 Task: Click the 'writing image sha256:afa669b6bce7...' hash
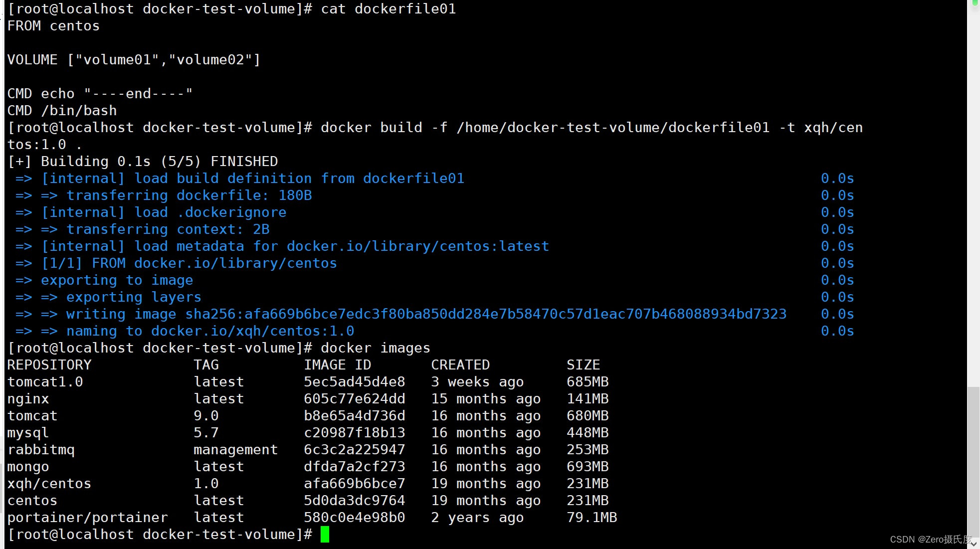point(486,314)
